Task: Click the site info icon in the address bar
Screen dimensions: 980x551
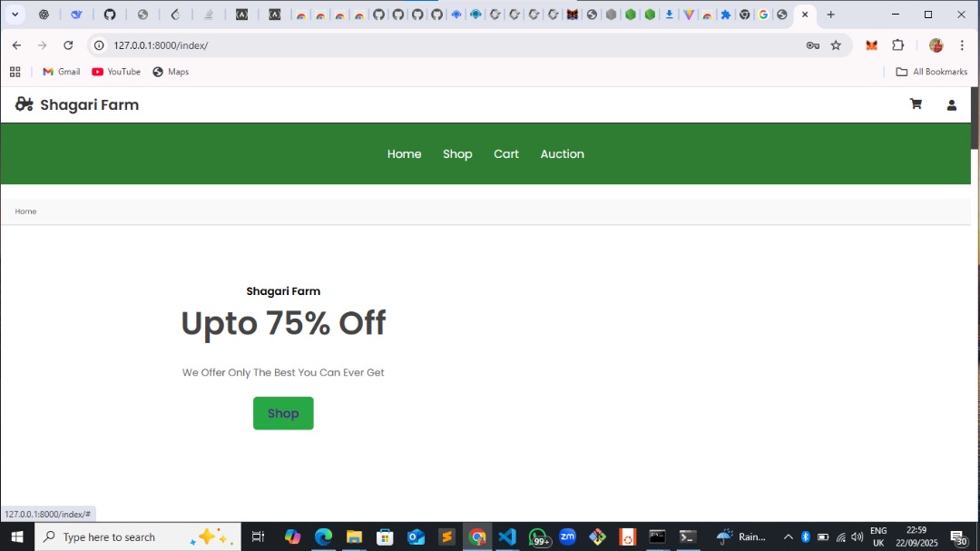Action: [99, 44]
